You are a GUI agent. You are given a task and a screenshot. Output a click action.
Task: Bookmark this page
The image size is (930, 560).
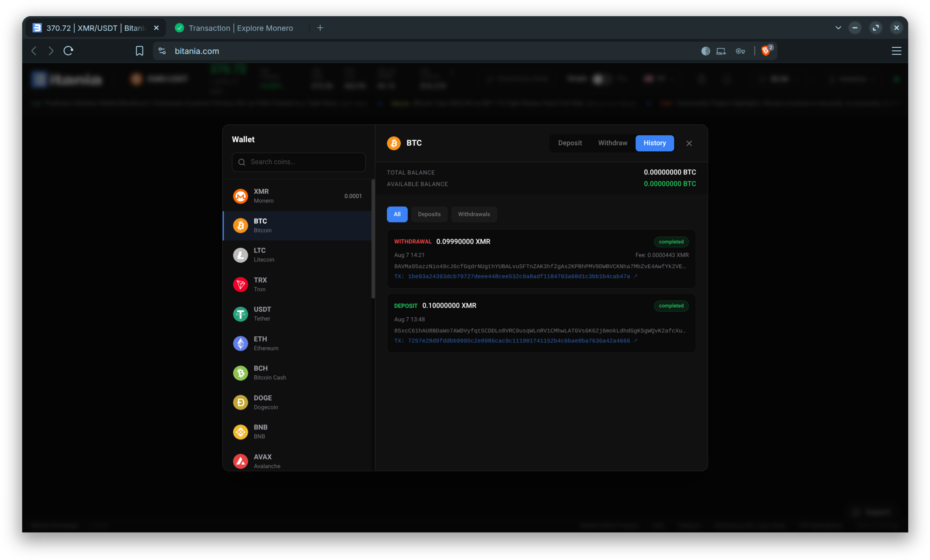pyautogui.click(x=139, y=51)
